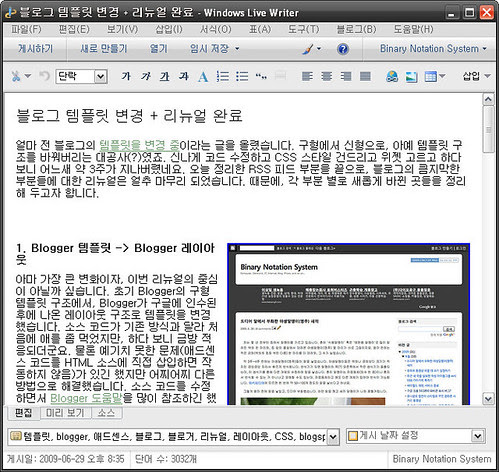Toggle underline formatting icon
The height and width of the screenshot is (472, 499).
click(164, 76)
